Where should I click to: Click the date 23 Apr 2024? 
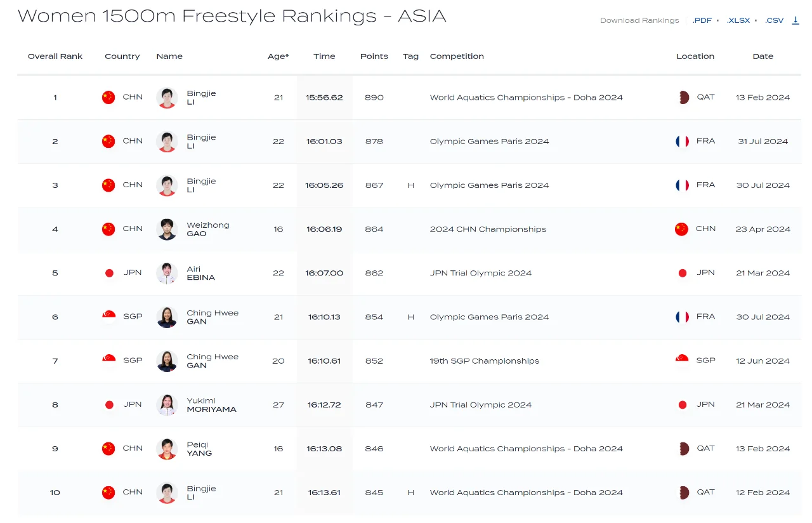point(763,229)
